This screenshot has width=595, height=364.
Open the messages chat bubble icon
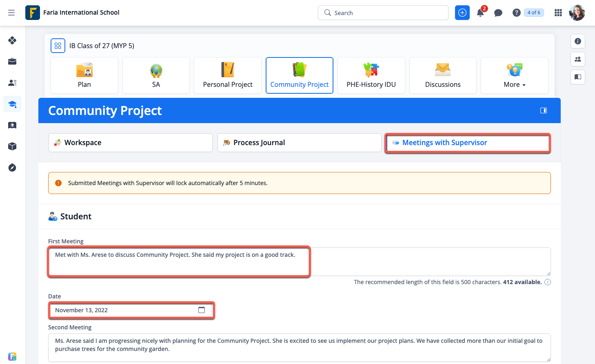point(498,13)
